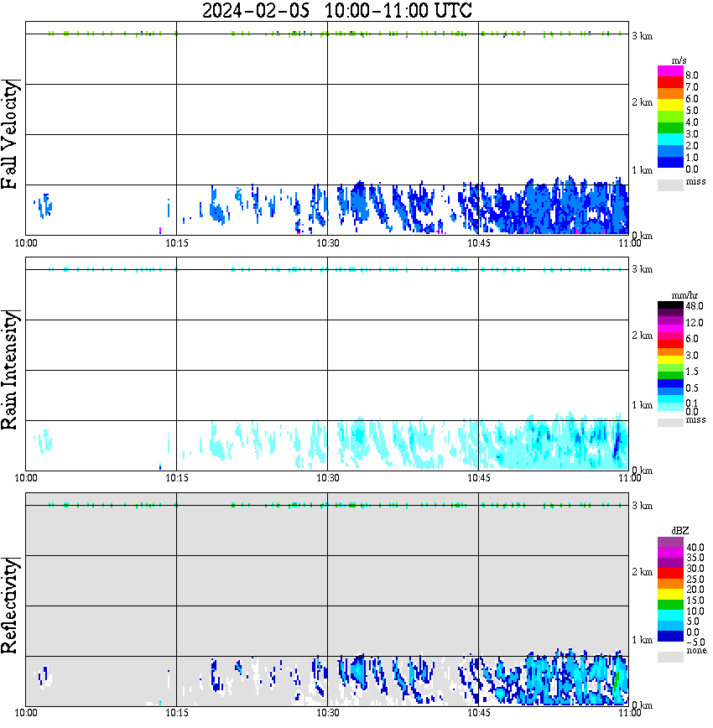
Task: Click the lime green swatch in the m/s legend
Action: click(x=670, y=117)
